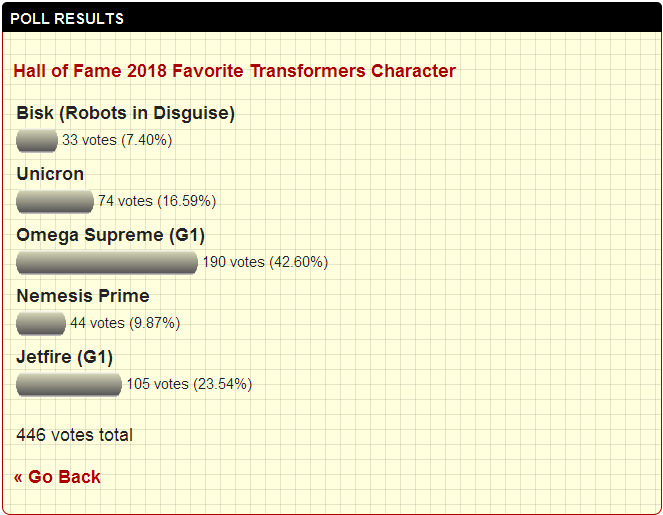
Task: Click the Nemesis Prime option label
Action: pyautogui.click(x=83, y=296)
